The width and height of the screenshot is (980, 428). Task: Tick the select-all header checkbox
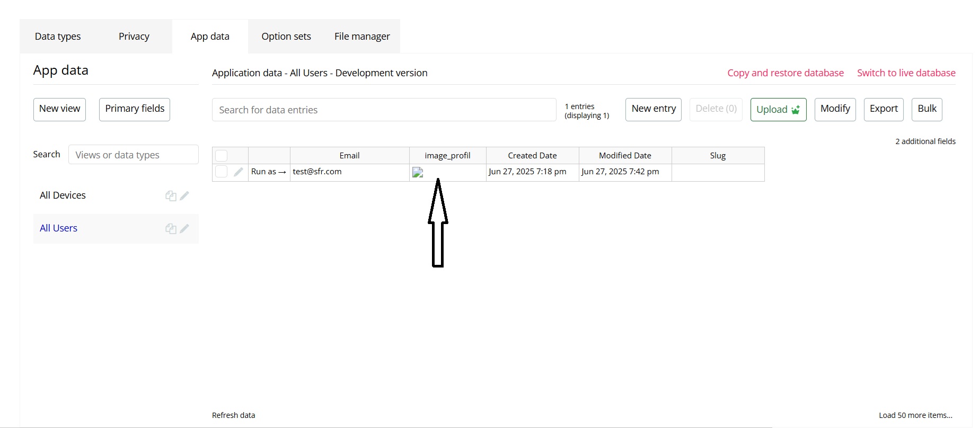point(222,156)
